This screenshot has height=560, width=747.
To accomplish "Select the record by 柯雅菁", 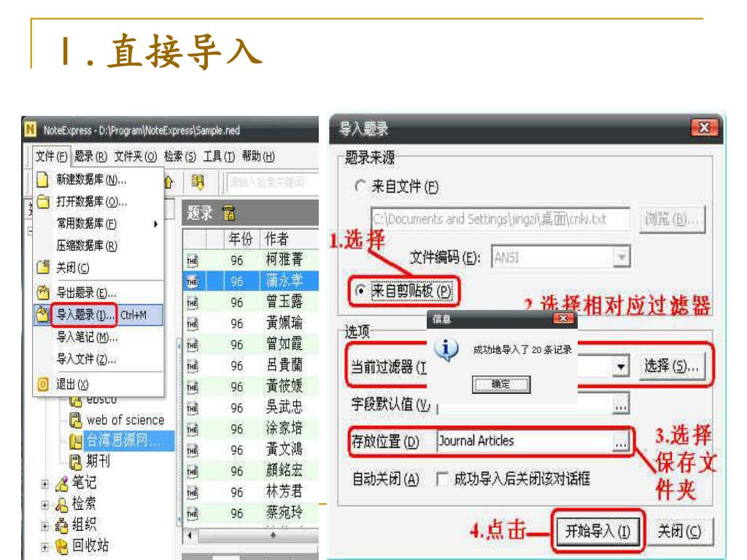I will point(251,260).
